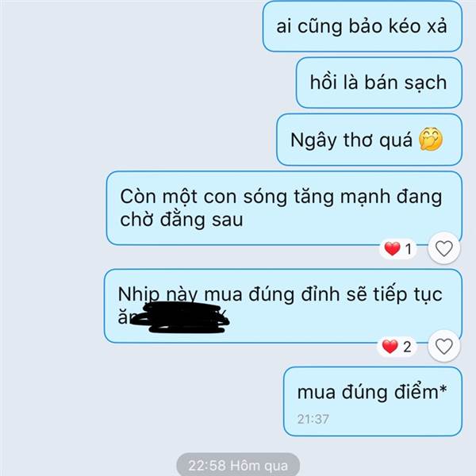
Task: Tap the reaction count number 1
Action: coord(409,249)
